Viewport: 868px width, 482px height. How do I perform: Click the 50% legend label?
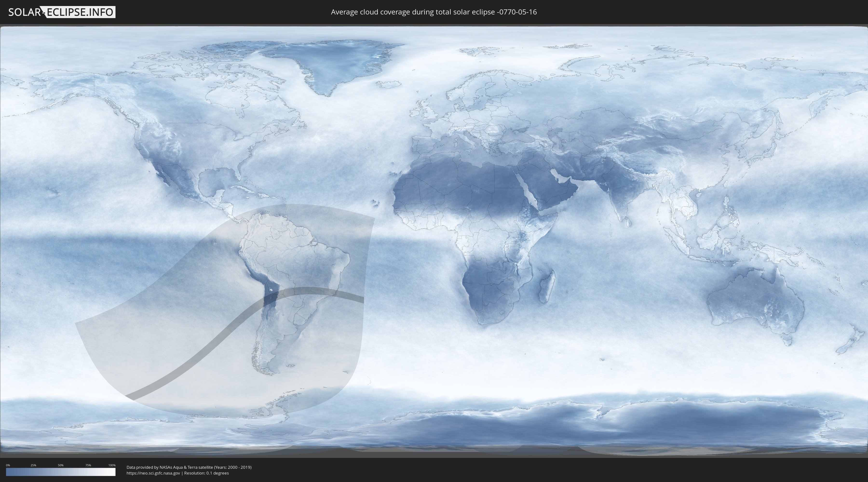pyautogui.click(x=61, y=465)
